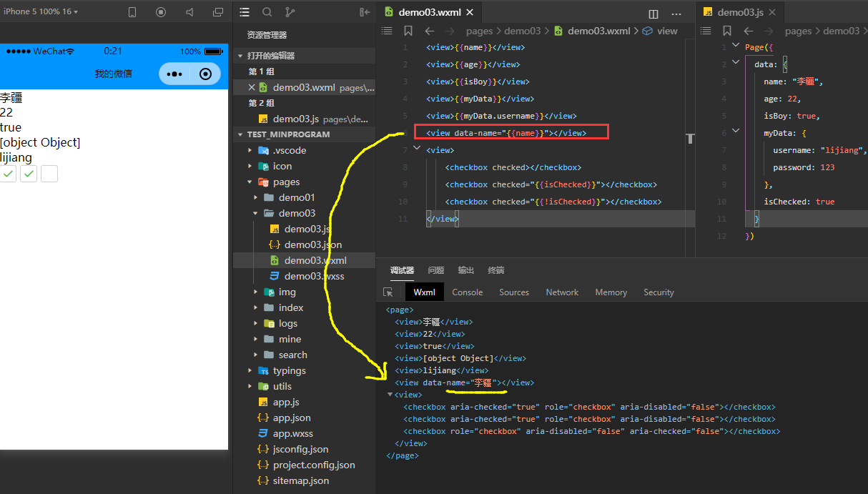Close mini program with capsule circle button
Viewport: 868px width, 494px height.
(206, 74)
